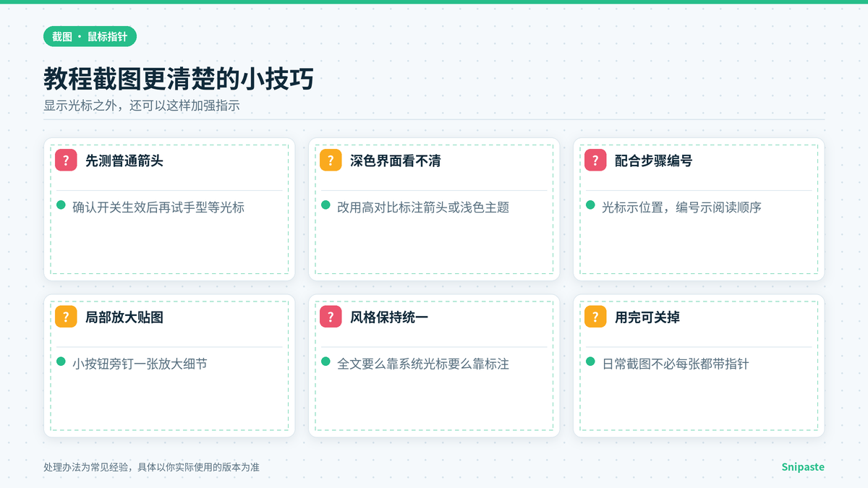Viewport: 868px width, 488px height.
Task: Click the text 日常截图不必每张都带指针
Action: tap(676, 364)
